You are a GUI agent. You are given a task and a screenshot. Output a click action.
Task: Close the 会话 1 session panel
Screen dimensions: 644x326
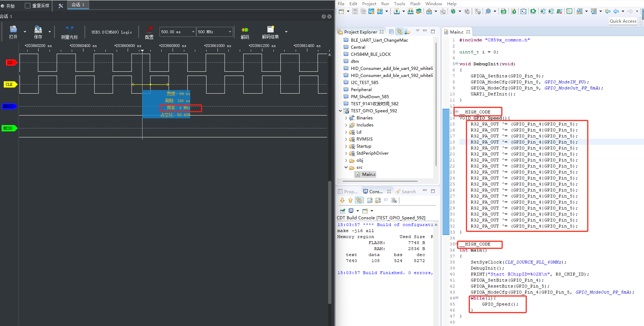tap(329, 17)
